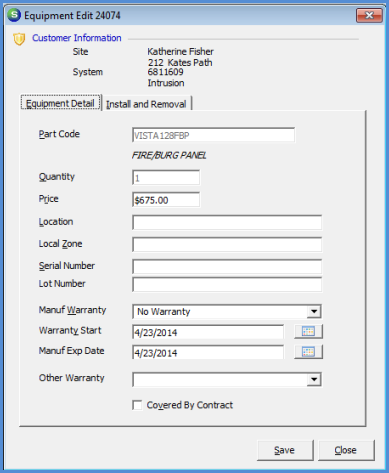The image size is (389, 473).
Task: Click the address 212 Kates Path
Action: click(x=180, y=62)
